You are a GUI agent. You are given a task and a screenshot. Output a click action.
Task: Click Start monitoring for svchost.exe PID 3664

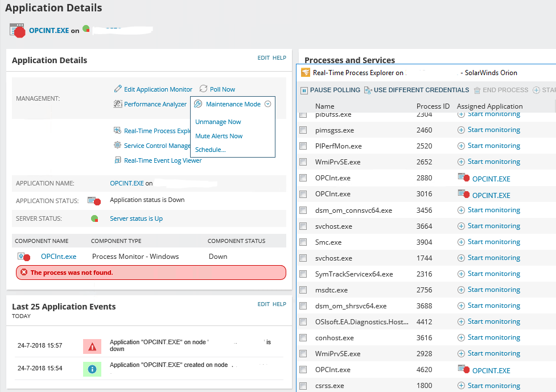pos(494,226)
